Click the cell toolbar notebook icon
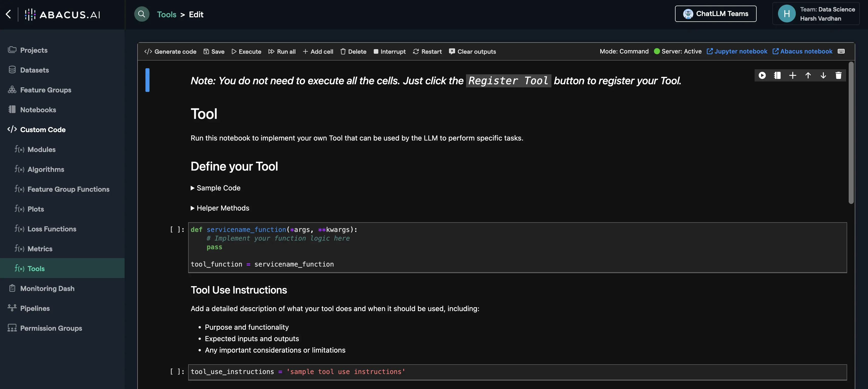The width and height of the screenshot is (868, 389). coord(777,75)
